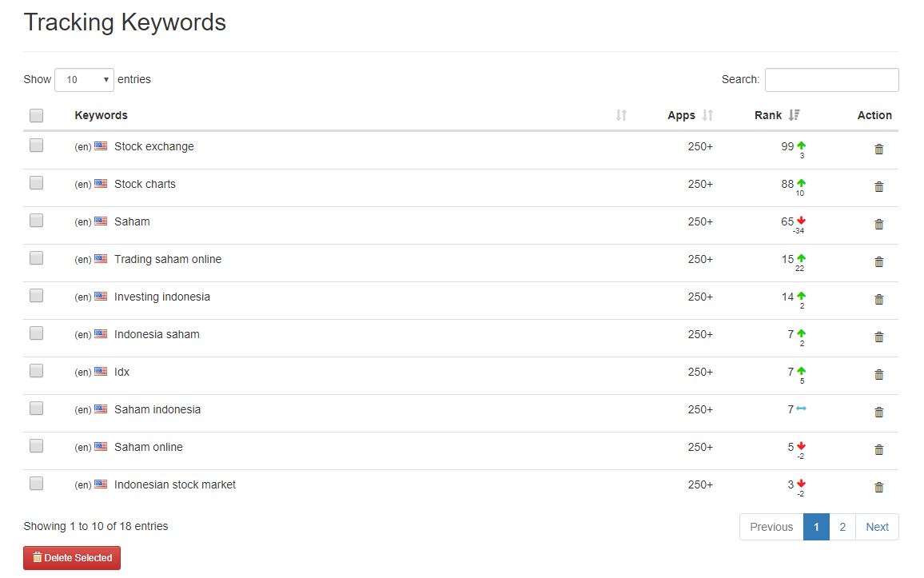Remove the Saham keyword with trash icon
The height and width of the screenshot is (578, 924).
coord(878,225)
